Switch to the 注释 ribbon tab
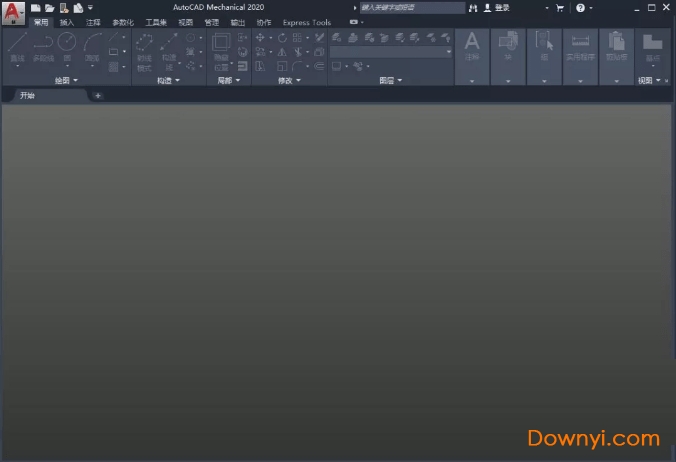 (x=93, y=22)
